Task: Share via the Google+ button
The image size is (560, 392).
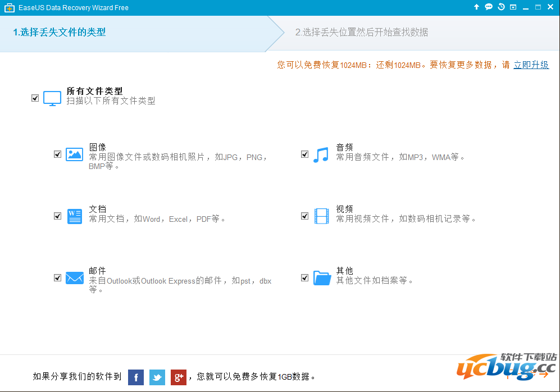Action: [178, 377]
